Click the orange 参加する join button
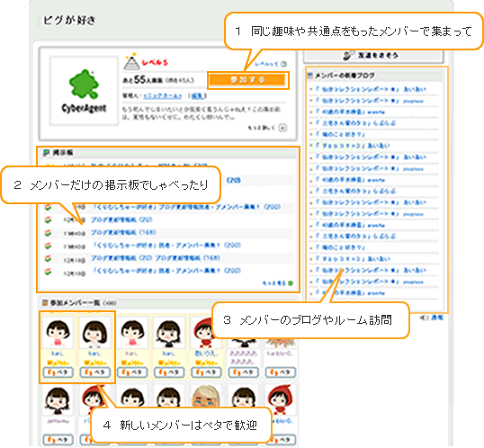Screen dimensions: 484x448 [248, 80]
